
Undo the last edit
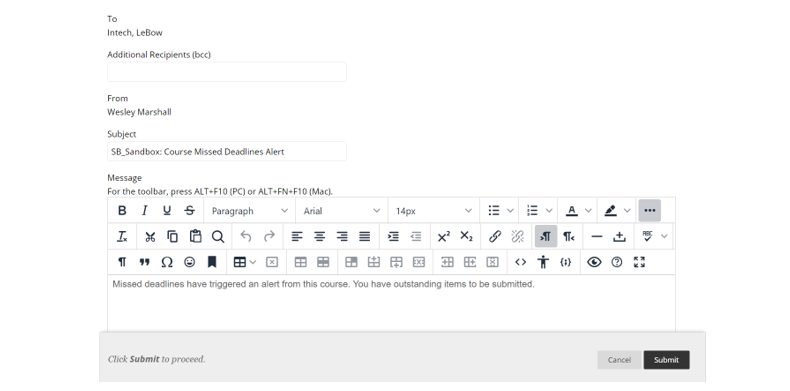(x=246, y=236)
